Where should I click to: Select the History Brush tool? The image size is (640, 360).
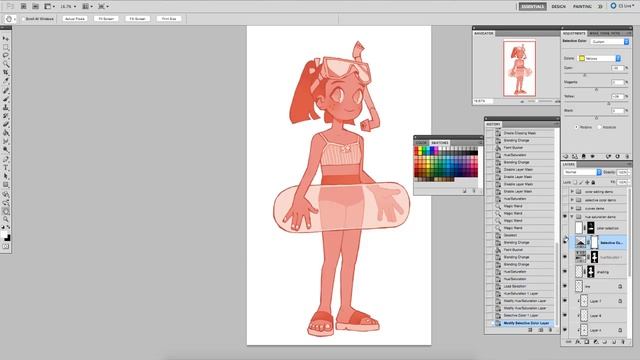coord(6,116)
